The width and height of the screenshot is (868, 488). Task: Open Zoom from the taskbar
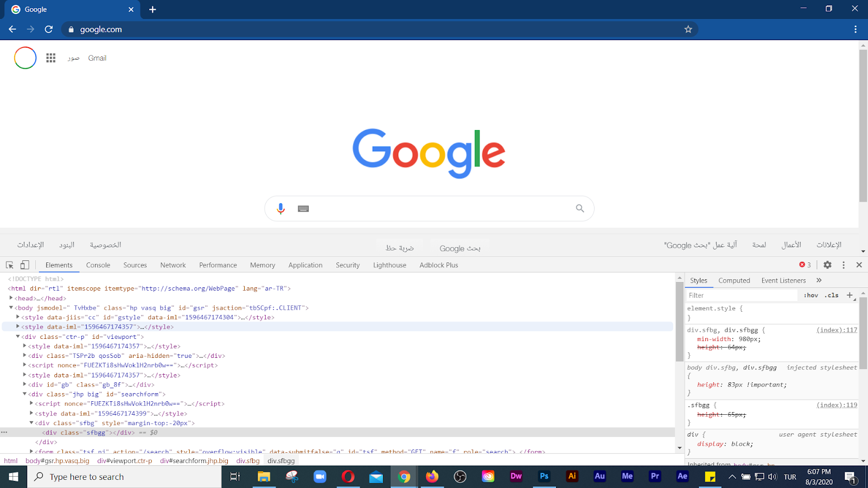coord(320,477)
